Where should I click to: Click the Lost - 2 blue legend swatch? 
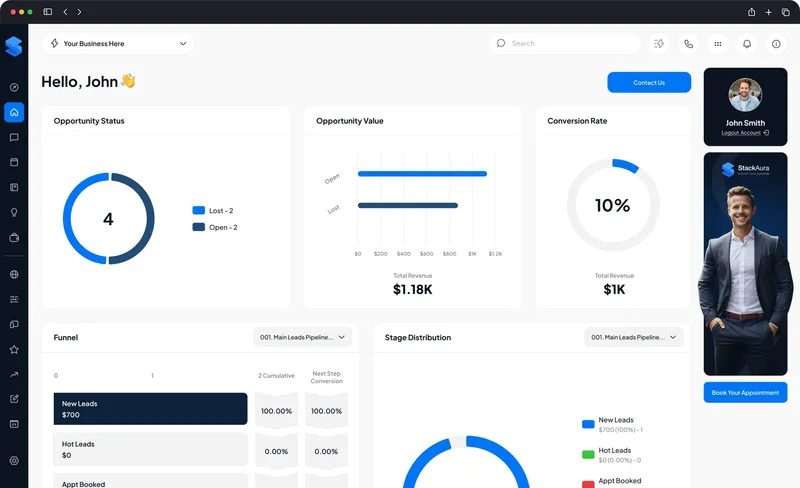pos(198,210)
